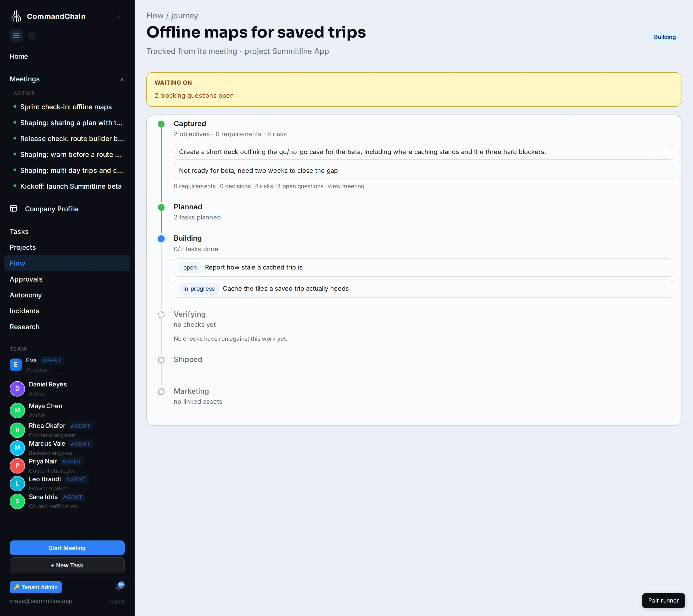
Task: Click the Start Meeting button
Action: (x=67, y=548)
